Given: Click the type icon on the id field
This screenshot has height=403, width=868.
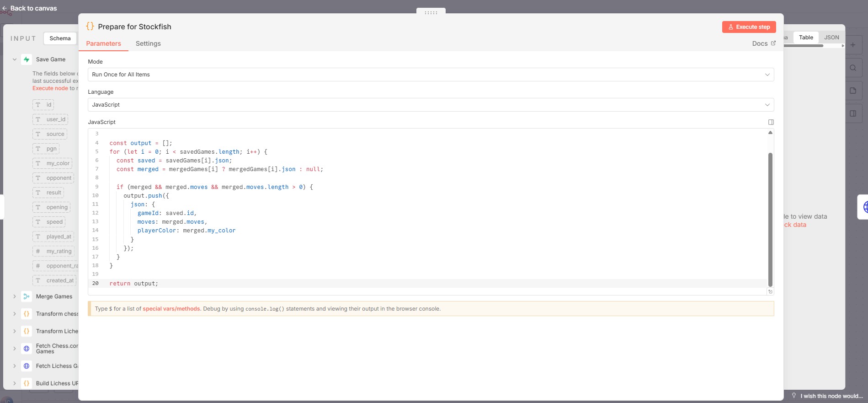Looking at the screenshot, I should point(38,105).
